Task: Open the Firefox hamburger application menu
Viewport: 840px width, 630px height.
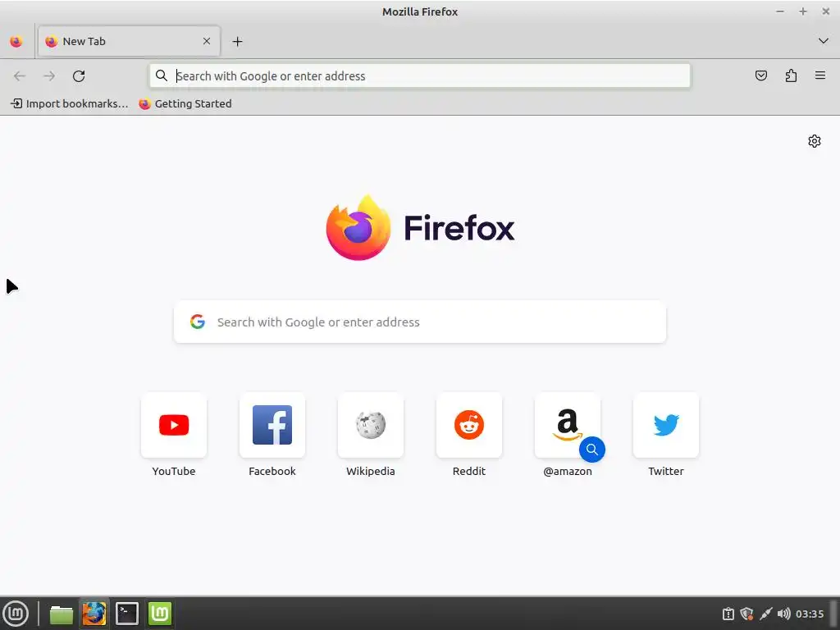Action: pyautogui.click(x=820, y=75)
